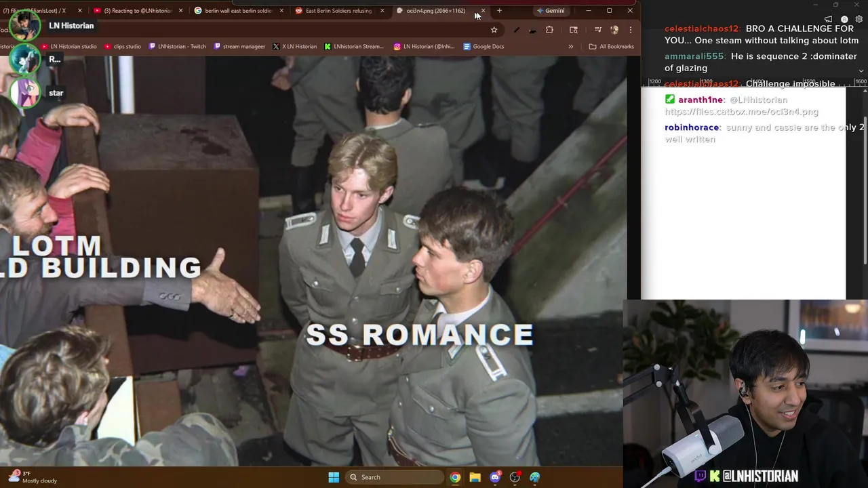Expand the hidden bookmarks chevron

coord(570,47)
